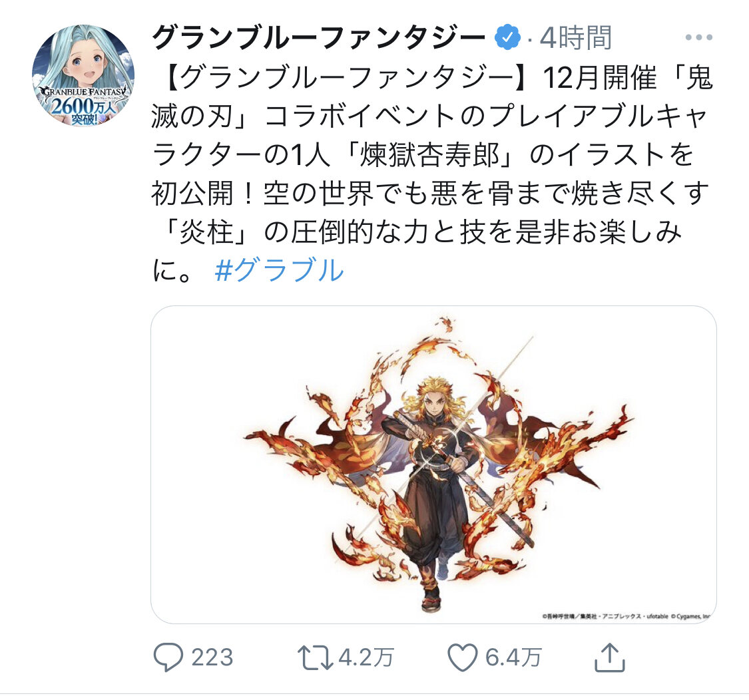Click the 223 replies count
Screen dimensions: 749x700
pos(212,657)
